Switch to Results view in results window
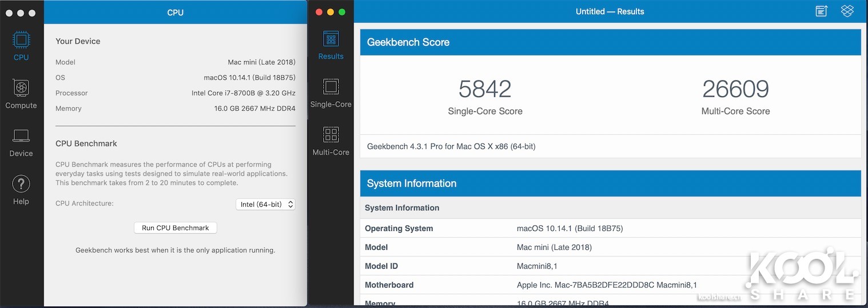The width and height of the screenshot is (868, 308). (331, 45)
